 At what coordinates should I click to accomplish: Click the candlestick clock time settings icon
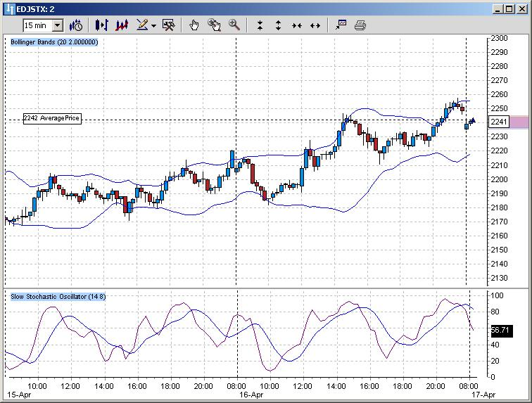pyautogui.click(x=76, y=25)
